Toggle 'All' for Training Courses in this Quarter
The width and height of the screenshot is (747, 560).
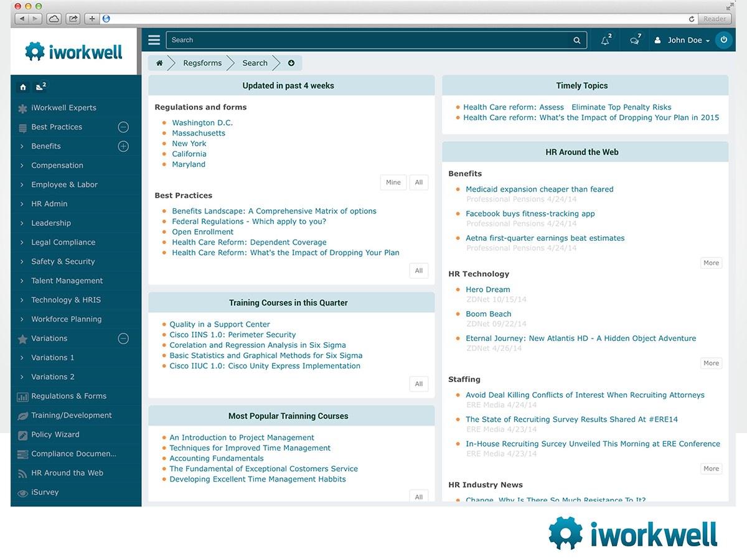tap(418, 383)
